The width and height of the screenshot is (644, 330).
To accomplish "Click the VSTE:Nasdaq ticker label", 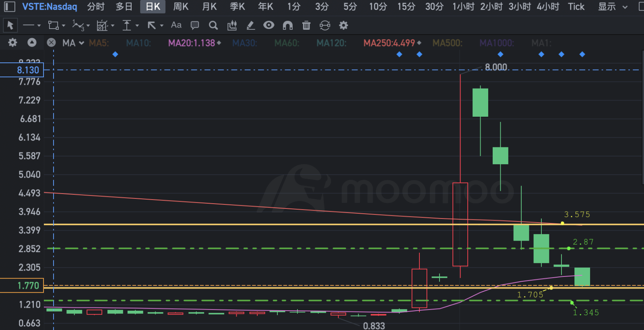I will pyautogui.click(x=50, y=7).
